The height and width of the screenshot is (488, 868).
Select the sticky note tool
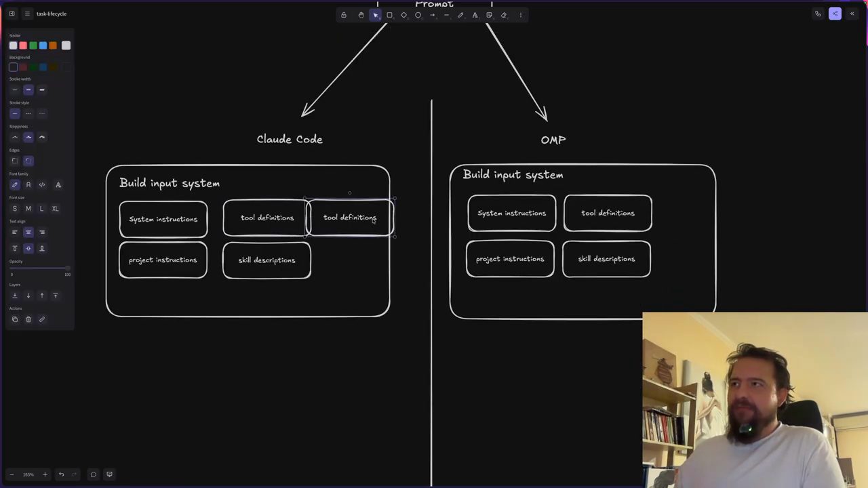coord(489,15)
